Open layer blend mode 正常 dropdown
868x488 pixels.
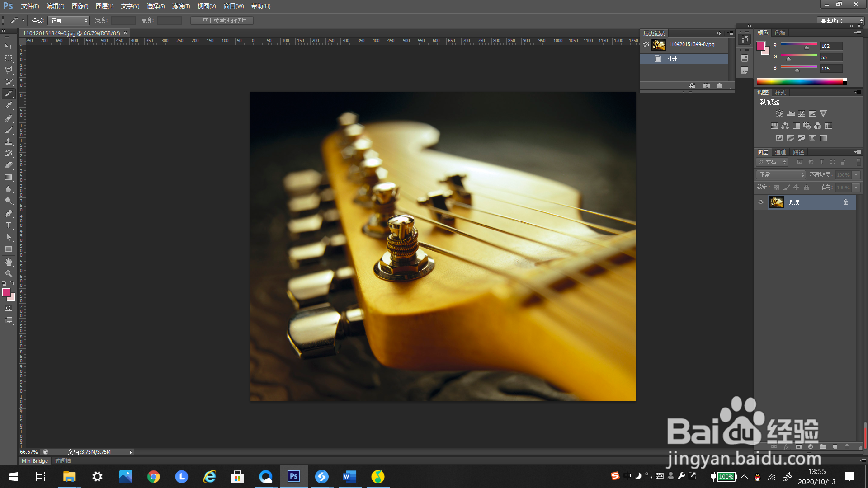781,175
